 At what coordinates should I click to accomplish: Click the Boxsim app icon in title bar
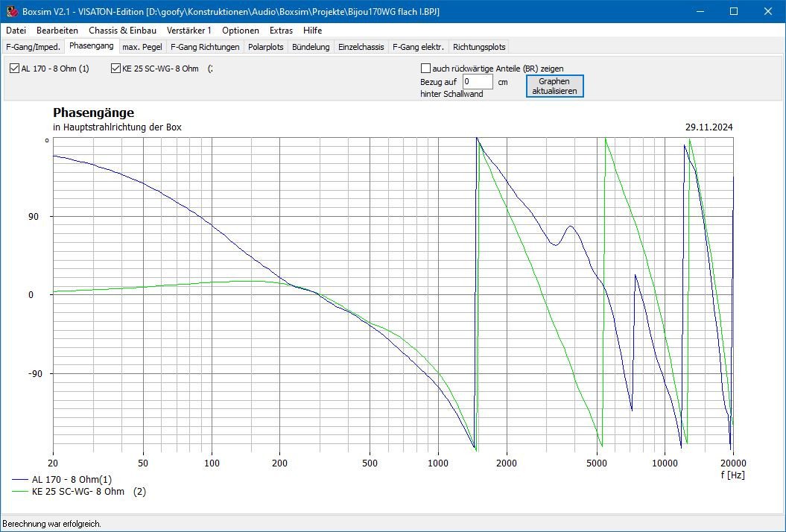point(11,11)
